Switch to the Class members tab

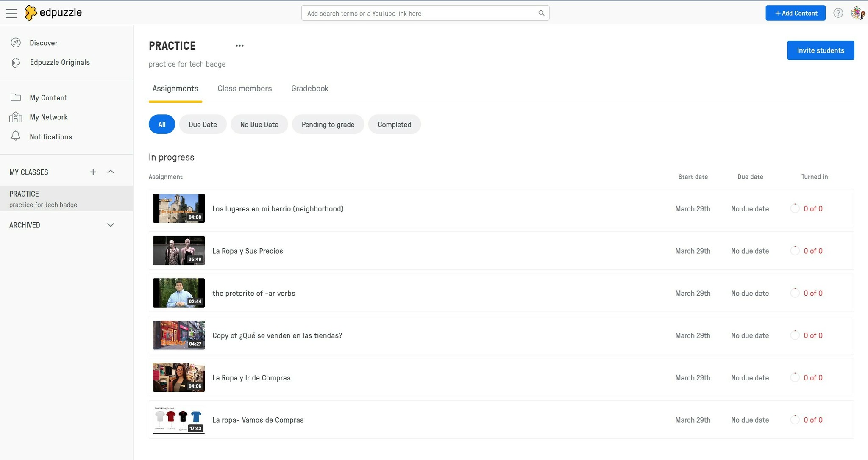245,89
